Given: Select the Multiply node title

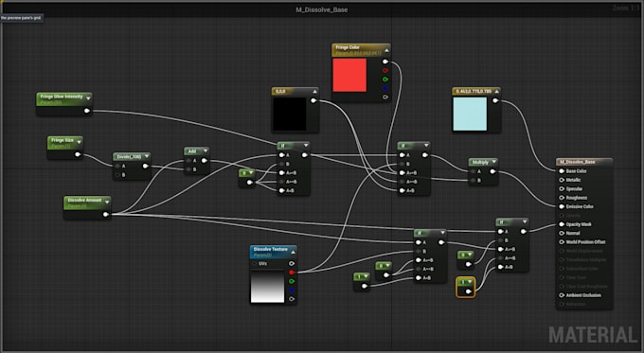Looking at the screenshot, I should pyautogui.click(x=480, y=162).
